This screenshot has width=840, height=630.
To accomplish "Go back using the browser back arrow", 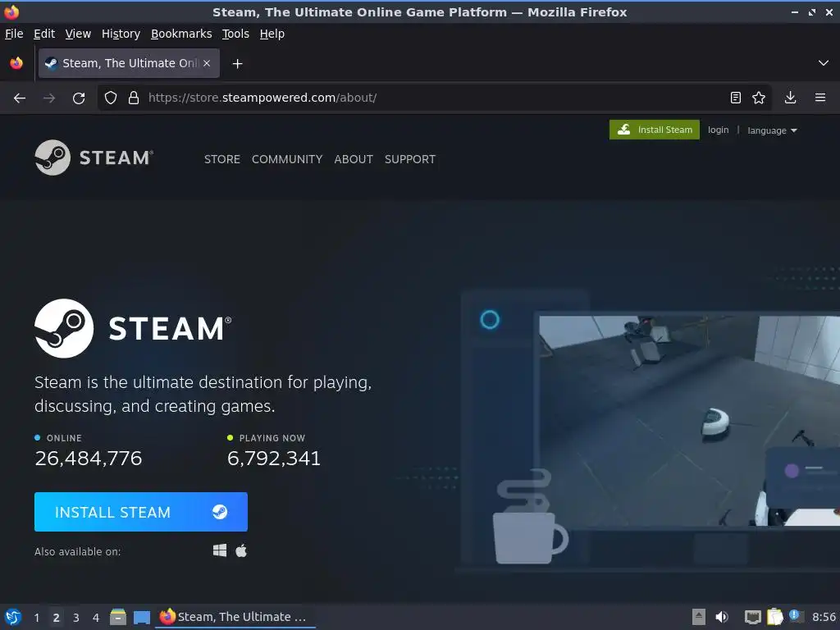I will click(x=20, y=98).
